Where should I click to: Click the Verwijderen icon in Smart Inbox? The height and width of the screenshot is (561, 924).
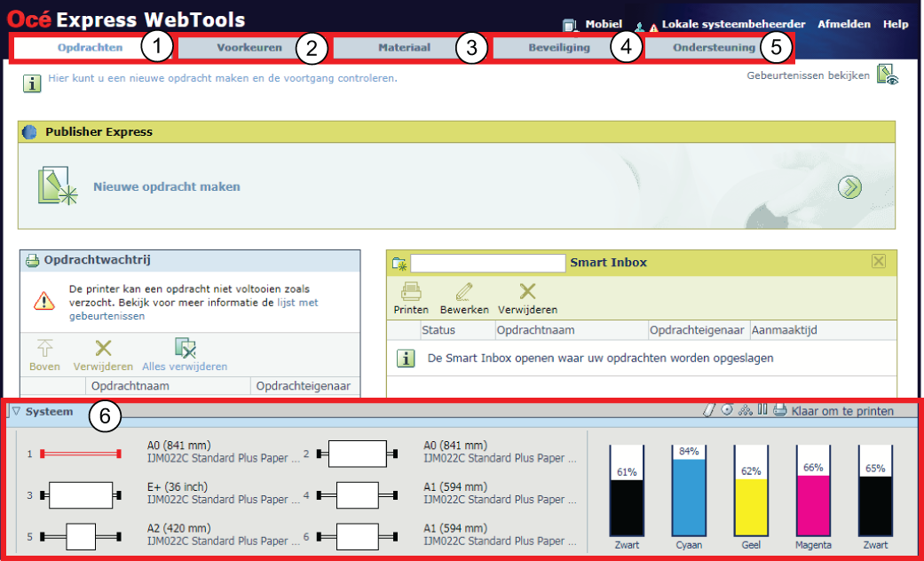tap(527, 292)
